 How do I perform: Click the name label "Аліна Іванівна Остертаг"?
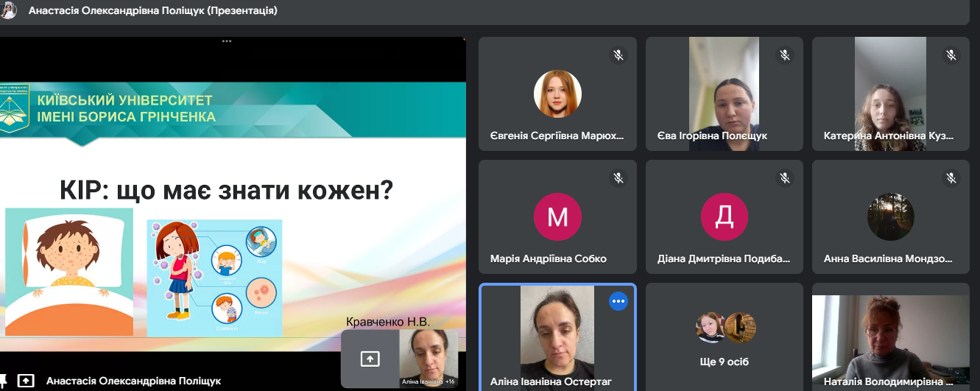(551, 382)
